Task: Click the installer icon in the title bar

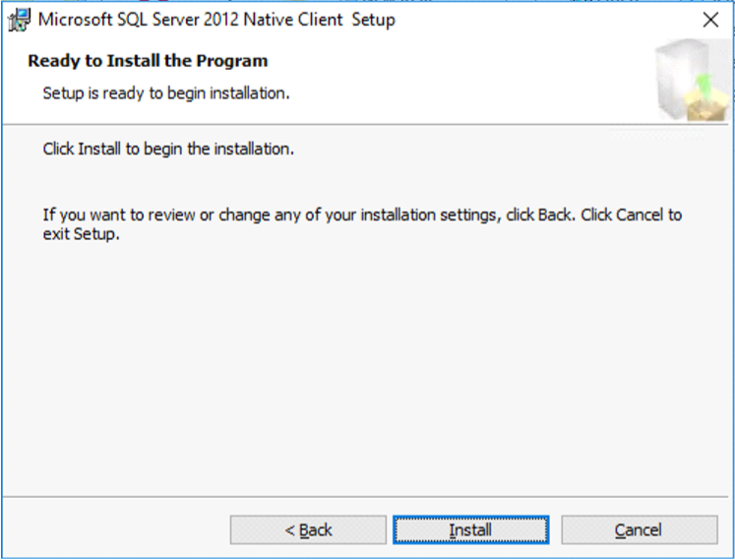Action: coord(18,20)
